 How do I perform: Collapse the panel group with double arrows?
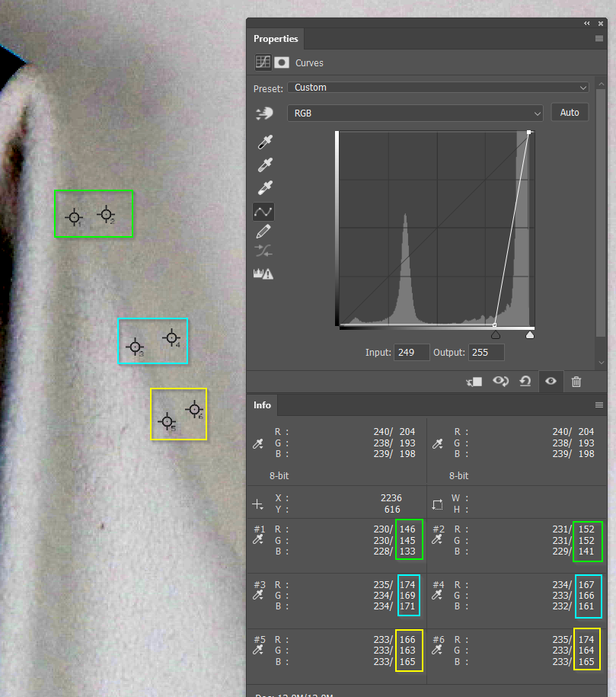point(586,23)
